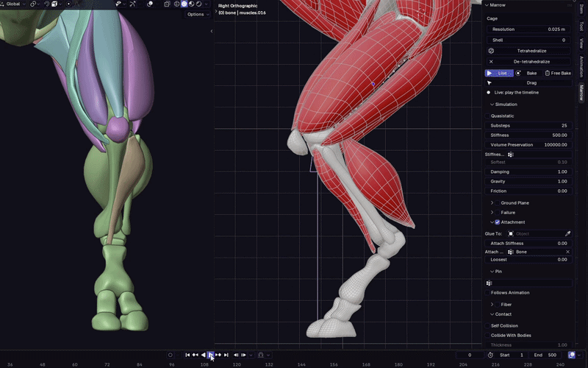Open the viewport Options dropdown
Screen dimensions: 588x368
click(198, 14)
